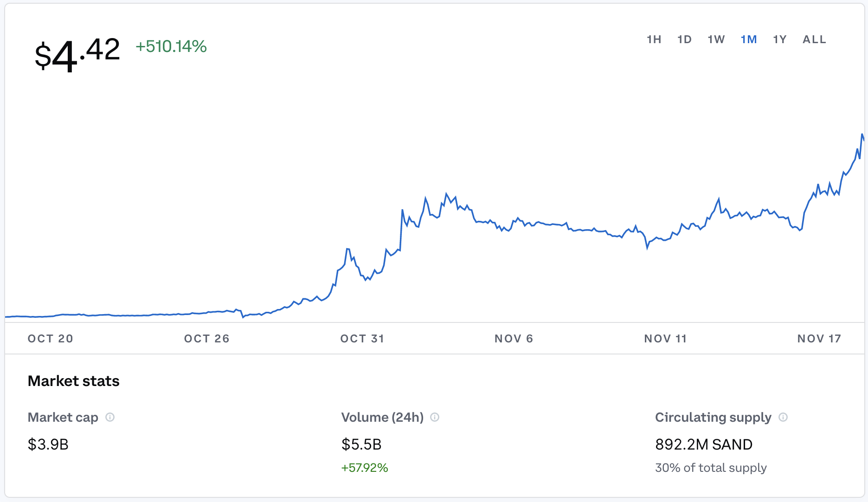Choose the 1W chart range
This screenshot has width=868, height=502.
[x=716, y=39]
